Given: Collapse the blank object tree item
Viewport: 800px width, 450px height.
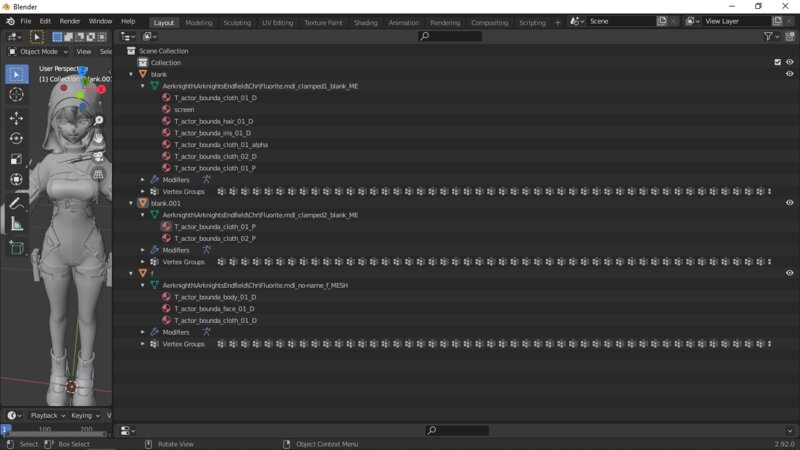Looking at the screenshot, I should [x=131, y=74].
